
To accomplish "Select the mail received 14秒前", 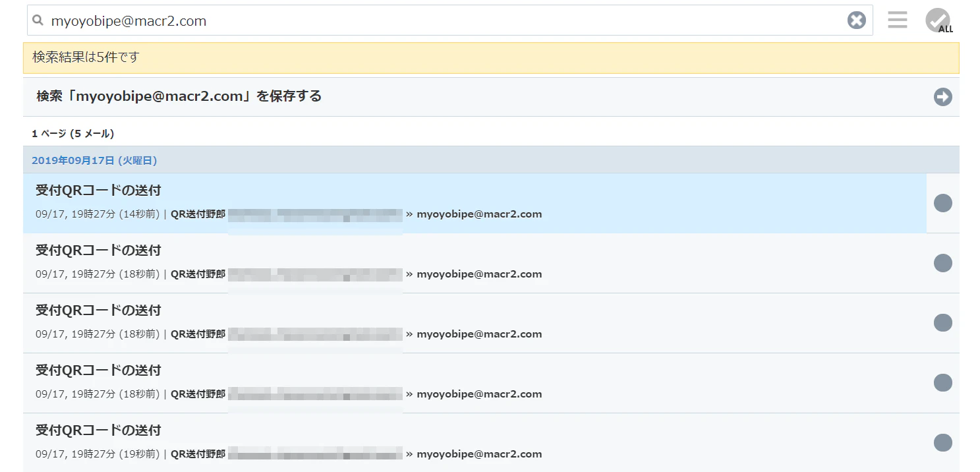I will [x=943, y=203].
